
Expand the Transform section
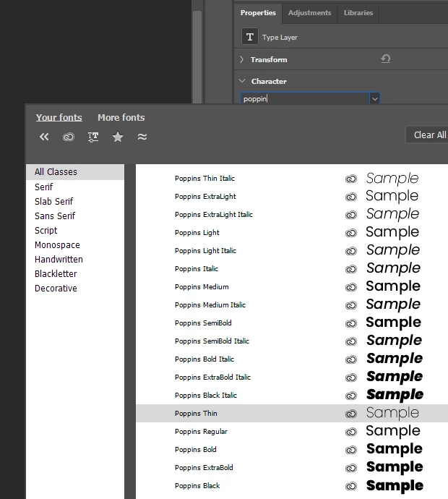click(x=241, y=59)
